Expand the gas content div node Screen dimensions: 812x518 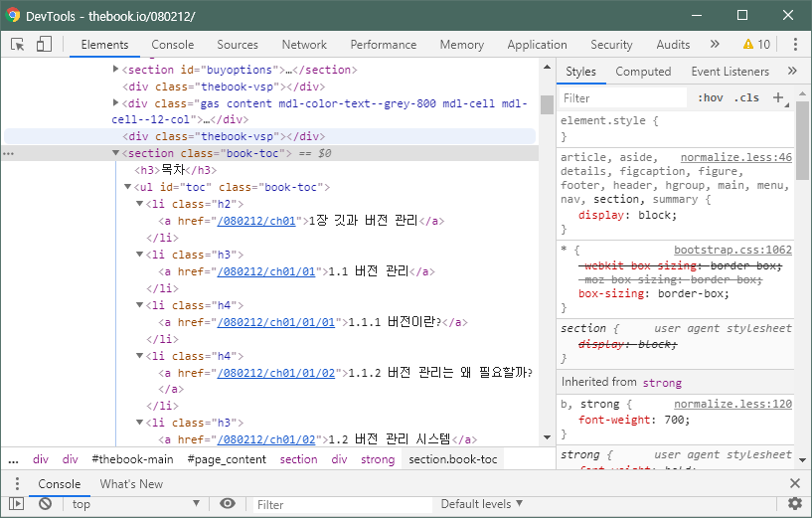[116, 102]
